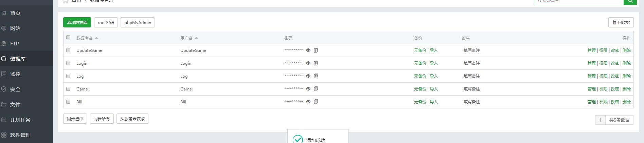
Task: Open the Recycle Bin (回收站)
Action: coord(621,22)
